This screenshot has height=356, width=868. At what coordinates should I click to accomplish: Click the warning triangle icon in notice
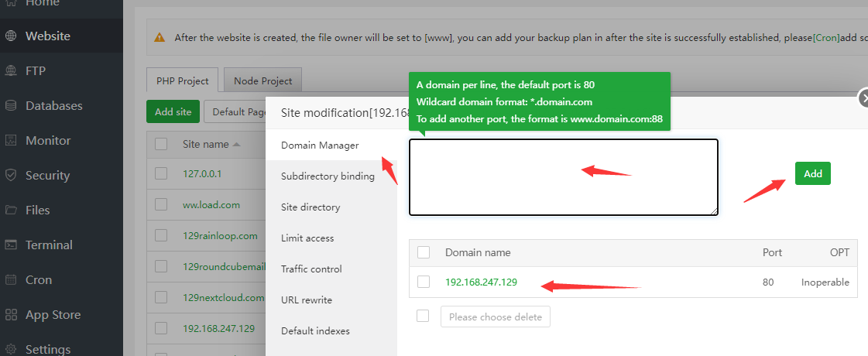pyautogui.click(x=160, y=38)
